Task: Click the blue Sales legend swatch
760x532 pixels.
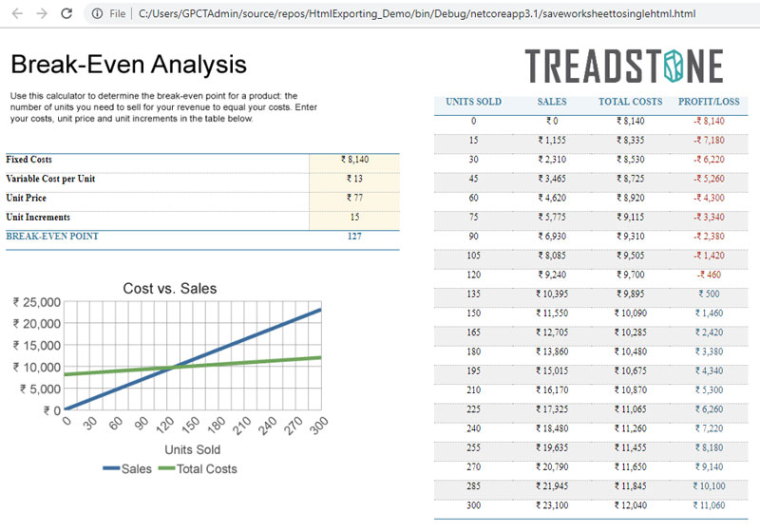Action: (x=111, y=468)
